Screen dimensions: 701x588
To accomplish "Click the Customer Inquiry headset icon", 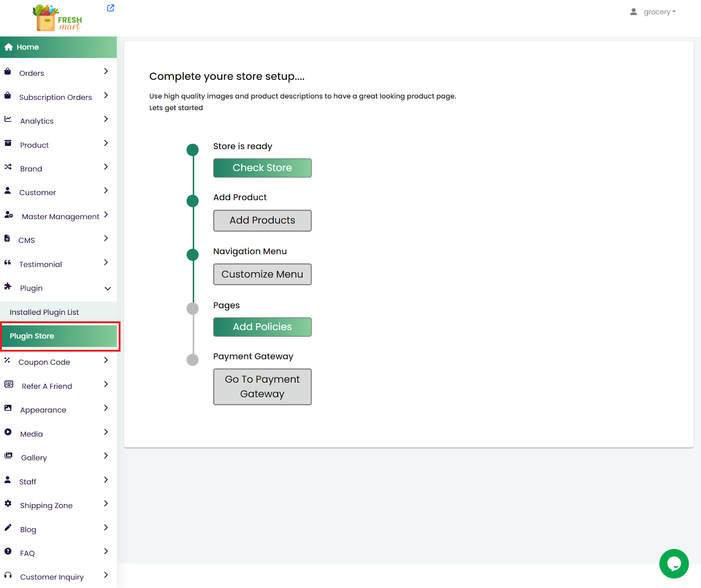I will point(8,575).
